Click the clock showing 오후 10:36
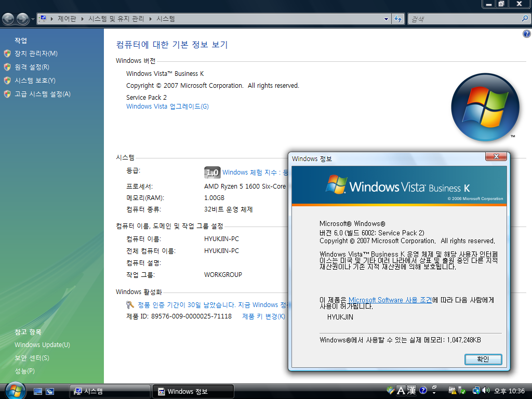Screen dimensions: 532x399 coord(509,391)
